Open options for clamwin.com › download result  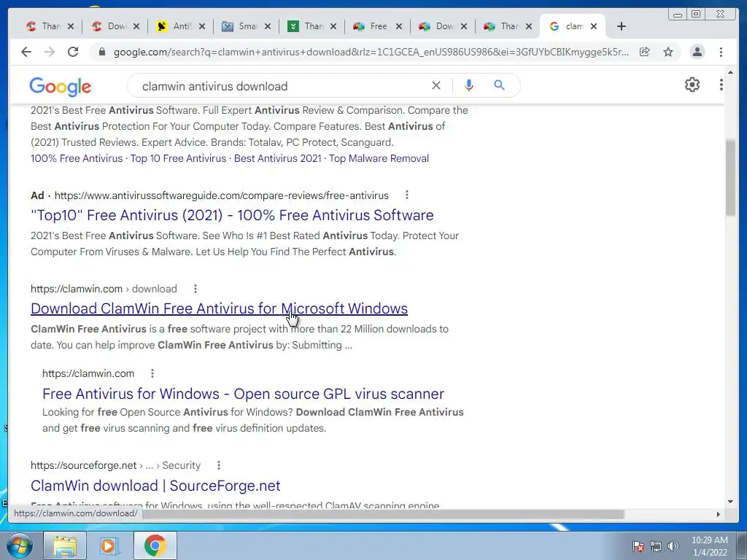coord(196,289)
